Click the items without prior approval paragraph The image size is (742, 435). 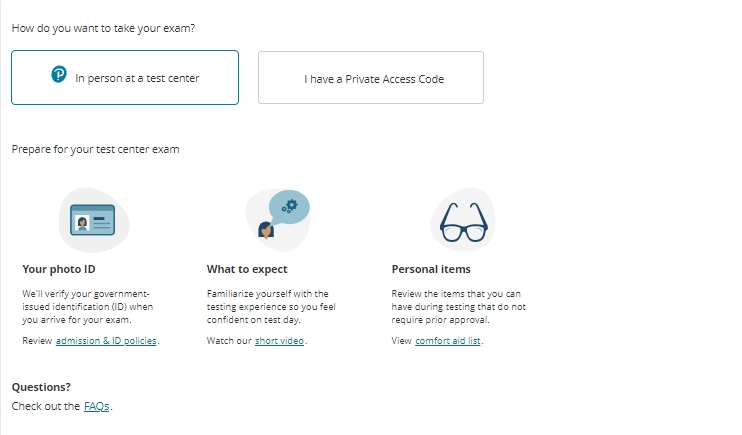pos(459,307)
